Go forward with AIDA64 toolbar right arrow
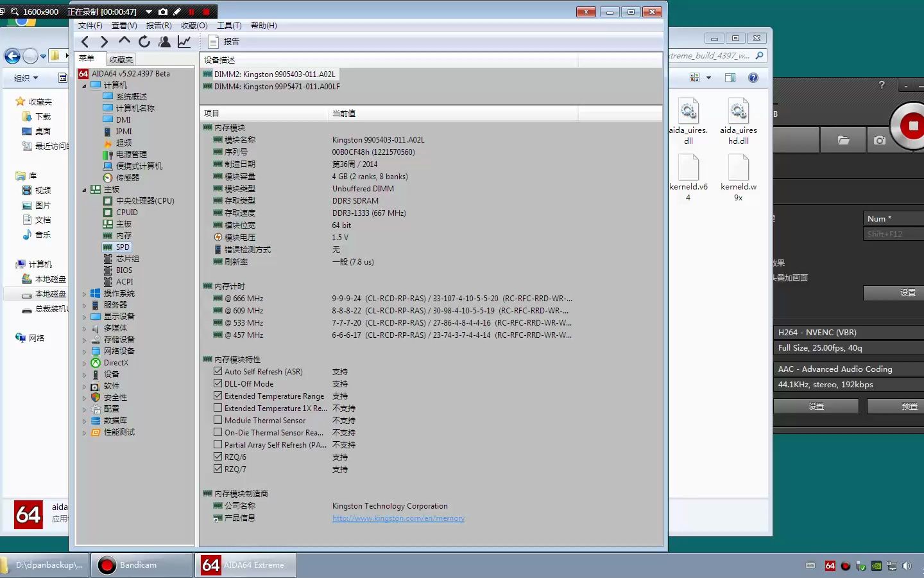Image resolution: width=924 pixels, height=578 pixels. [105, 42]
